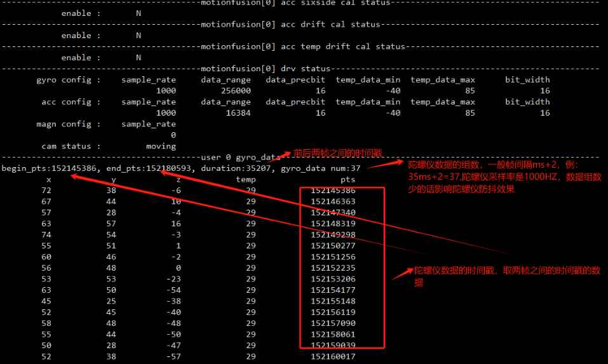Click the magn config sample_rate value 0

[173, 135]
